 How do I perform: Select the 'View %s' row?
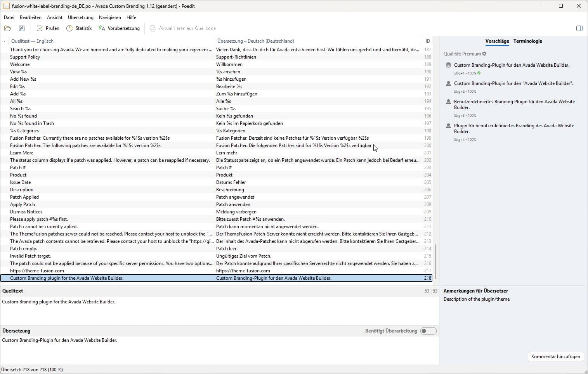tap(216, 72)
